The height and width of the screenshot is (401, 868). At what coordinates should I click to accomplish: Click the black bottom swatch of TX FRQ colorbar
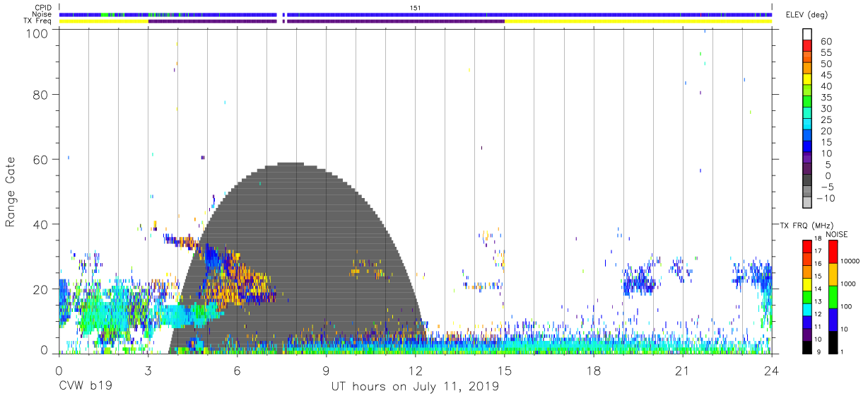click(807, 347)
